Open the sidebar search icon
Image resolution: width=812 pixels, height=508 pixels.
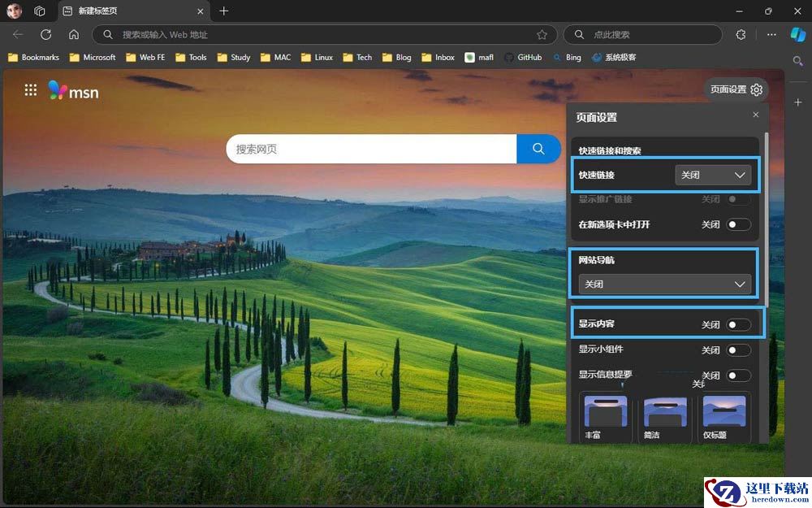point(798,61)
